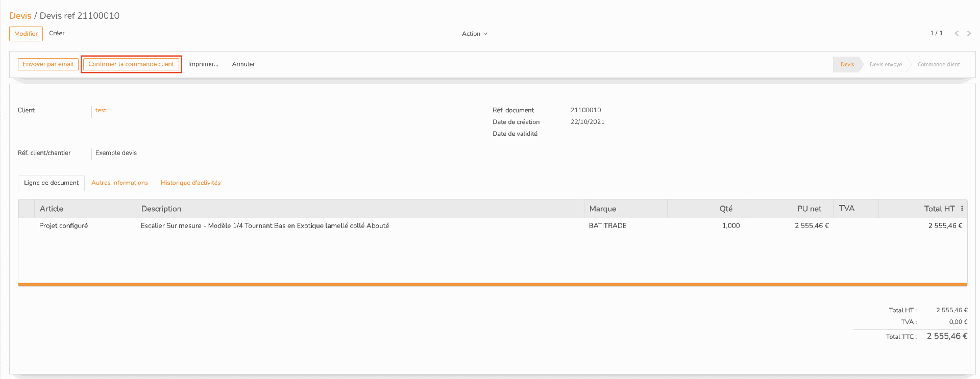Sort the table by Article column header
The image size is (980, 379).
pyautogui.click(x=52, y=209)
